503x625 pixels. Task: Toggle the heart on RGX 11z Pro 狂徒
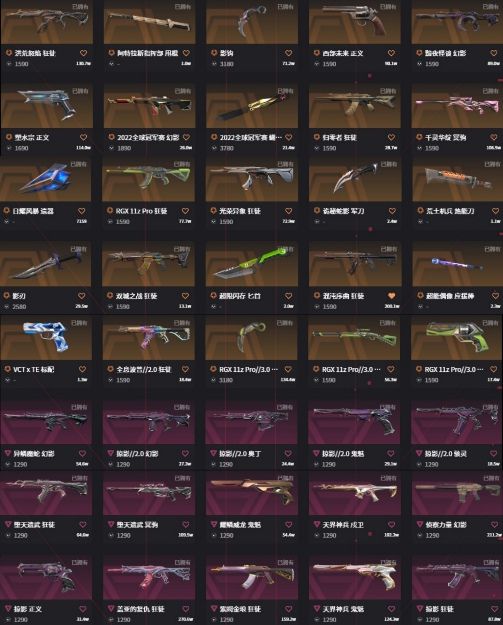coord(185,211)
